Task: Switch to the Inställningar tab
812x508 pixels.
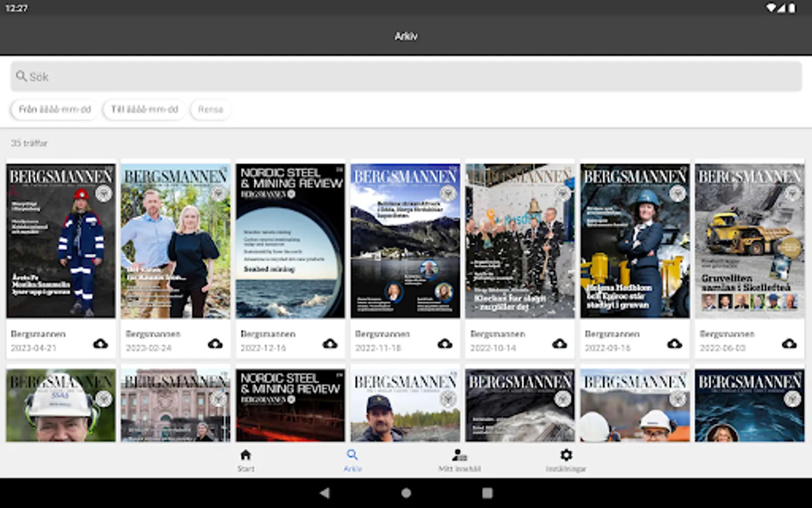Action: click(x=566, y=461)
